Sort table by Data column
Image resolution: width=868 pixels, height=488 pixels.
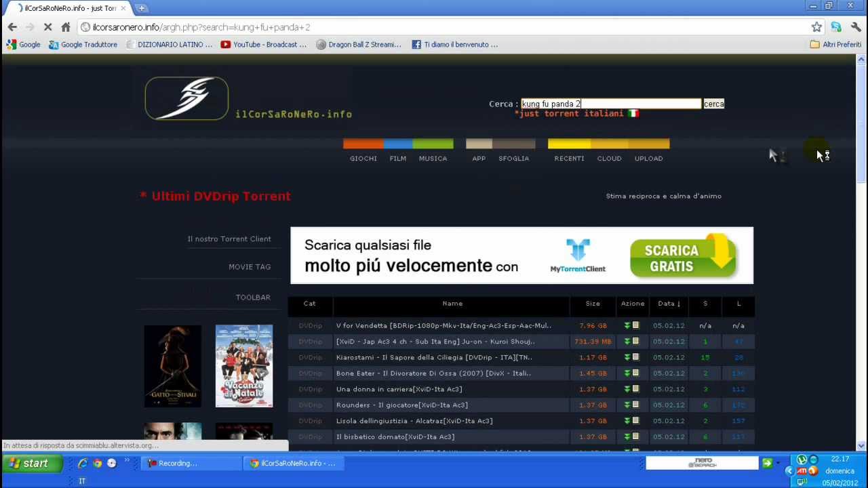tap(669, 304)
